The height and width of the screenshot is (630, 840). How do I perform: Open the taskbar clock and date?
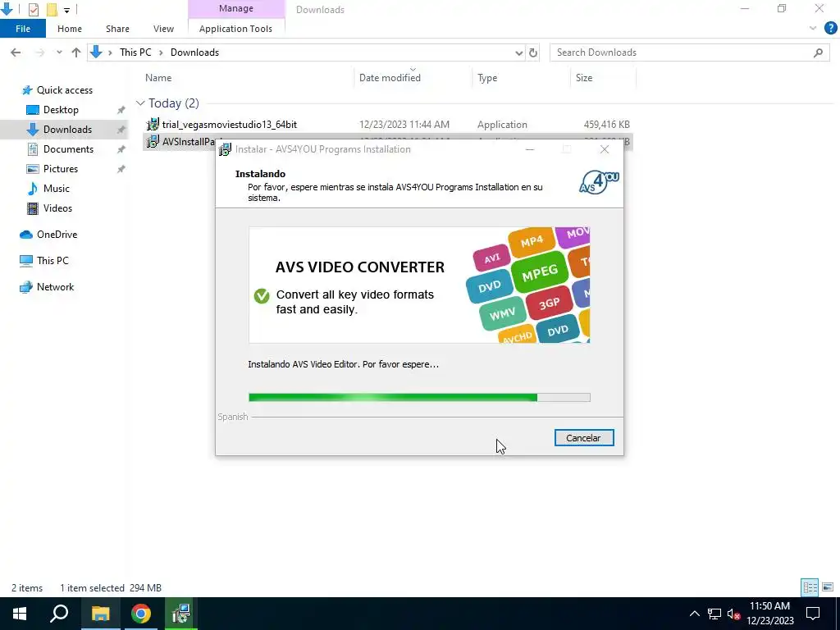tap(769, 614)
